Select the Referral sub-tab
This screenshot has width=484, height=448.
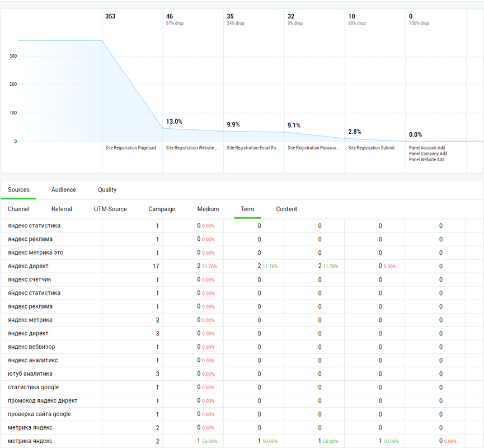click(62, 209)
